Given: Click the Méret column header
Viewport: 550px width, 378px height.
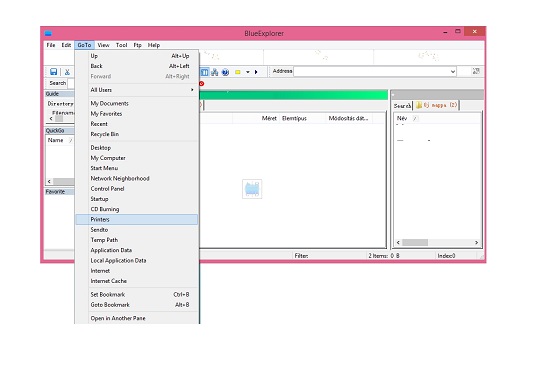Looking at the screenshot, I should tap(269, 119).
